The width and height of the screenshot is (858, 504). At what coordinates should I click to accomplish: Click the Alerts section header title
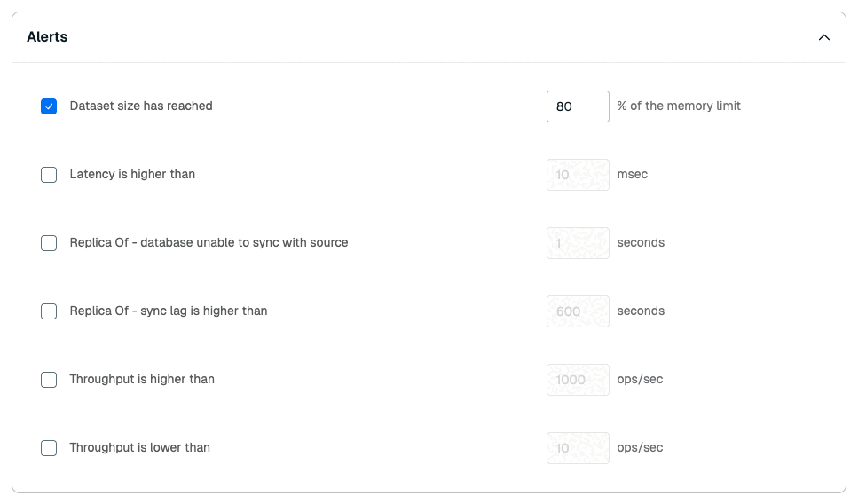click(x=47, y=37)
